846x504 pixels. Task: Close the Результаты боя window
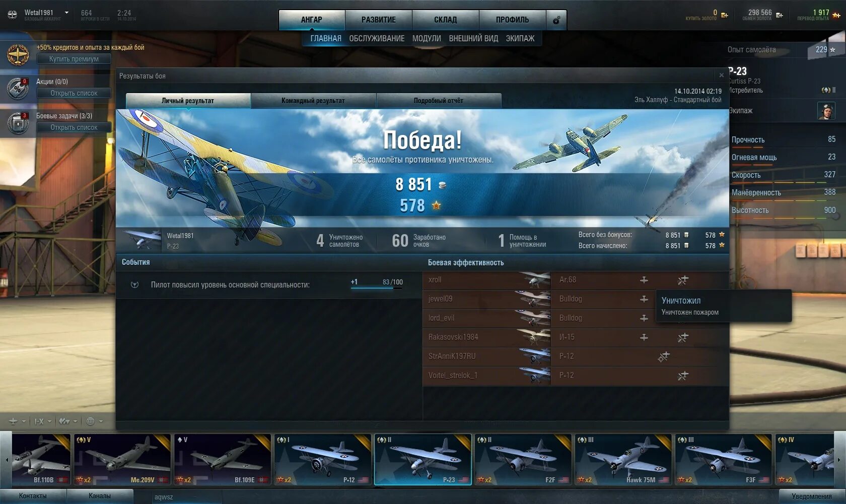pos(722,76)
